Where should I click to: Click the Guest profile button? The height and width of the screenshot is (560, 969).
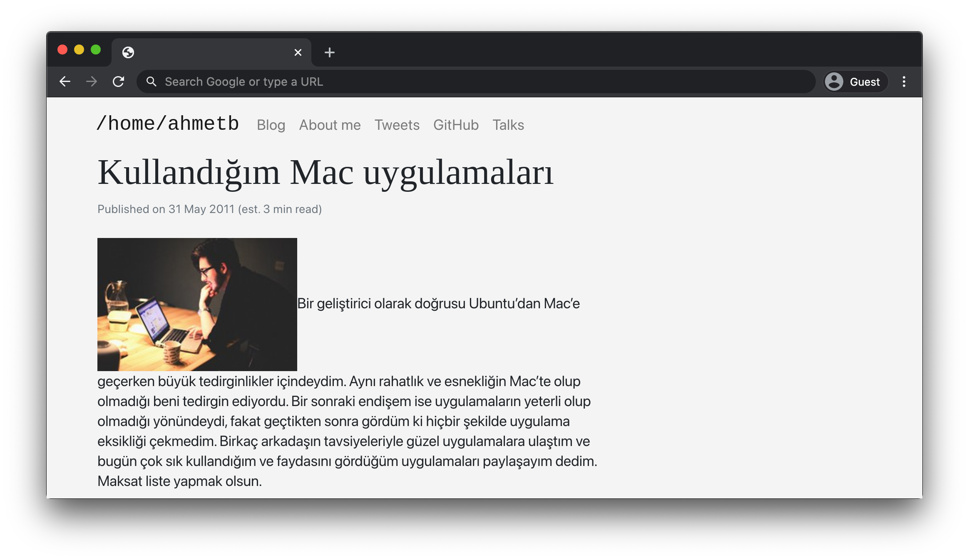pyautogui.click(x=856, y=82)
